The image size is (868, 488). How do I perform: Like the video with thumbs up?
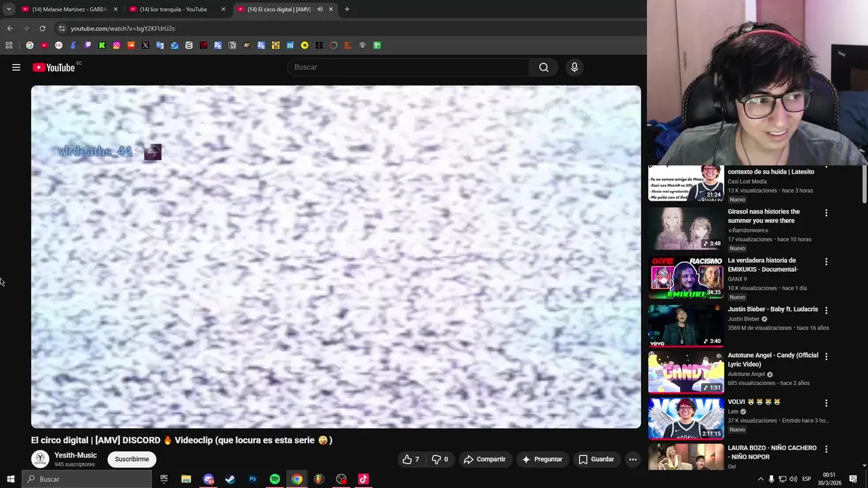(x=411, y=459)
